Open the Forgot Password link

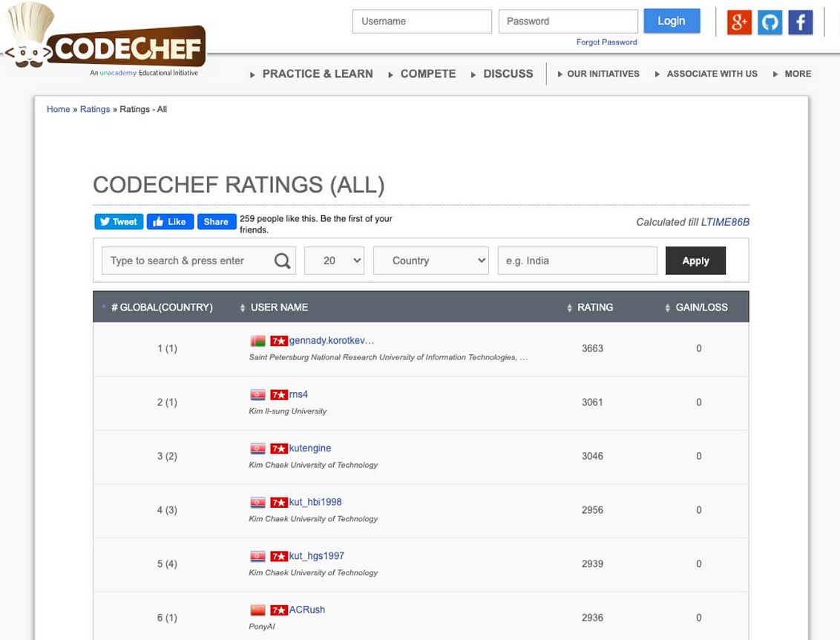[x=606, y=42]
